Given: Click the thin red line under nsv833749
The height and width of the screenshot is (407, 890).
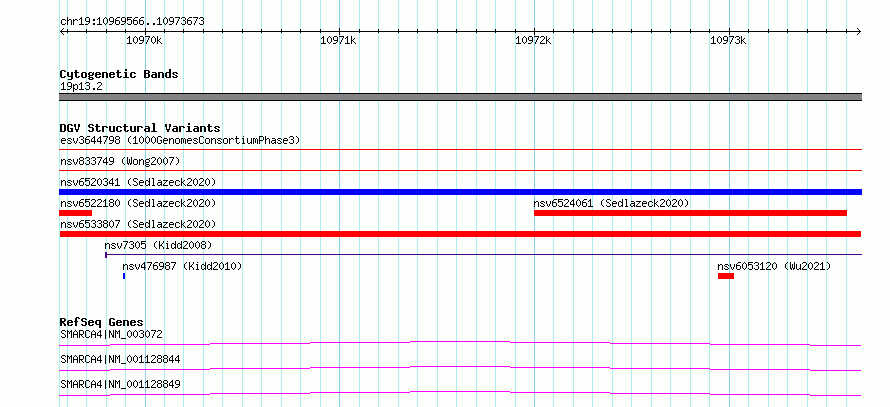Looking at the screenshot, I should point(460,170).
